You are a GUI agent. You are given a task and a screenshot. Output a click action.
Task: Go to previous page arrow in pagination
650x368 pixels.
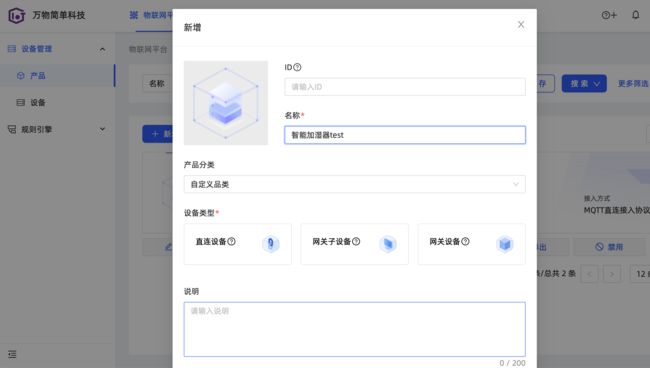[589, 274]
